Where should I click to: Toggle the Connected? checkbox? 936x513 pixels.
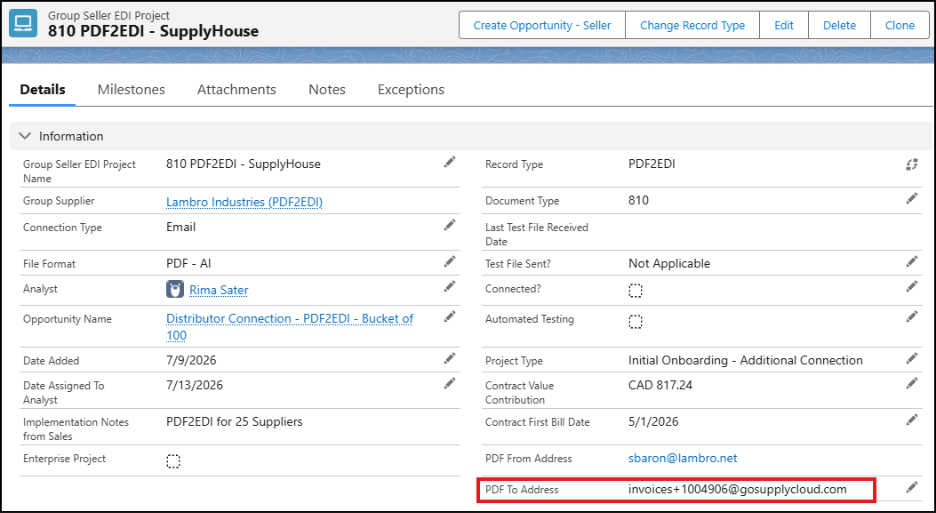point(636,291)
